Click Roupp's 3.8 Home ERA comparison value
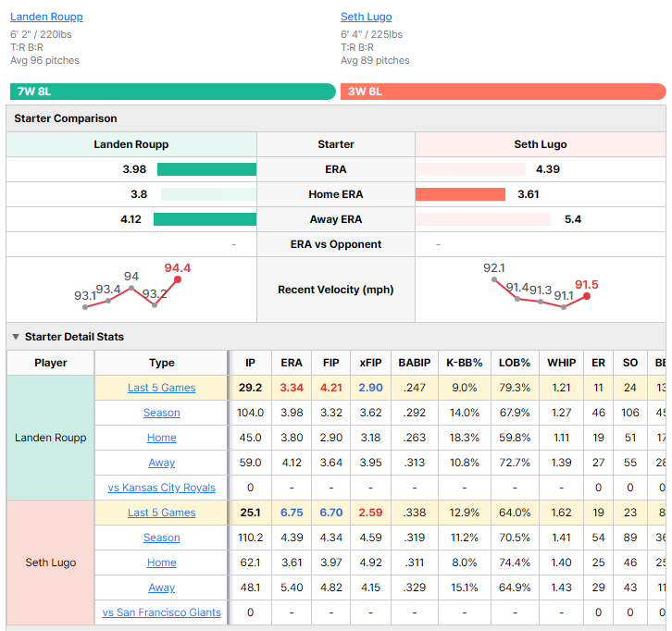Viewport: 672px width, 631px height. click(139, 194)
